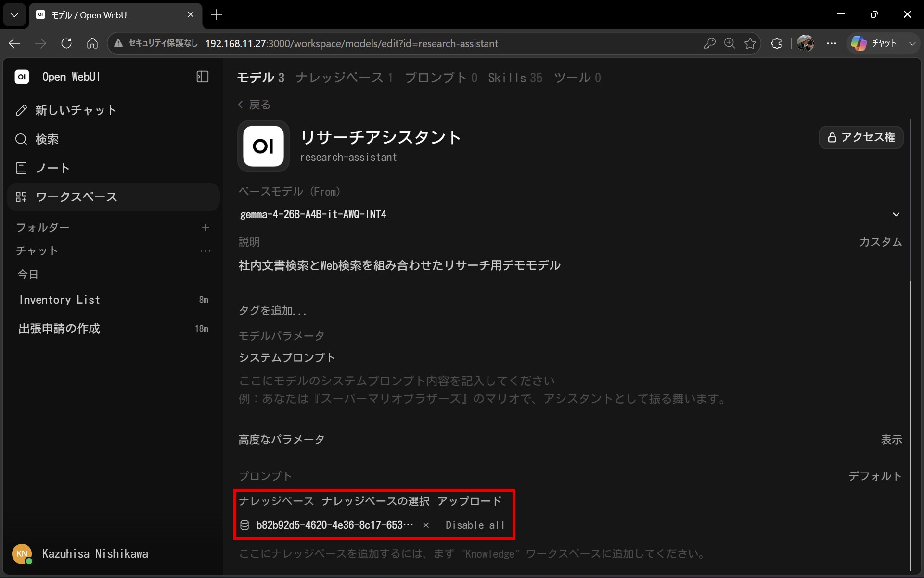Collapse the フォルダー section

pos(42,227)
